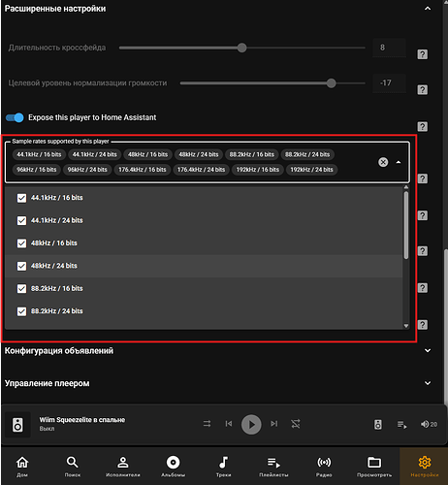448x485 pixels.
Task: Toggle Expose this player to Home Assistant
Action: (x=15, y=117)
